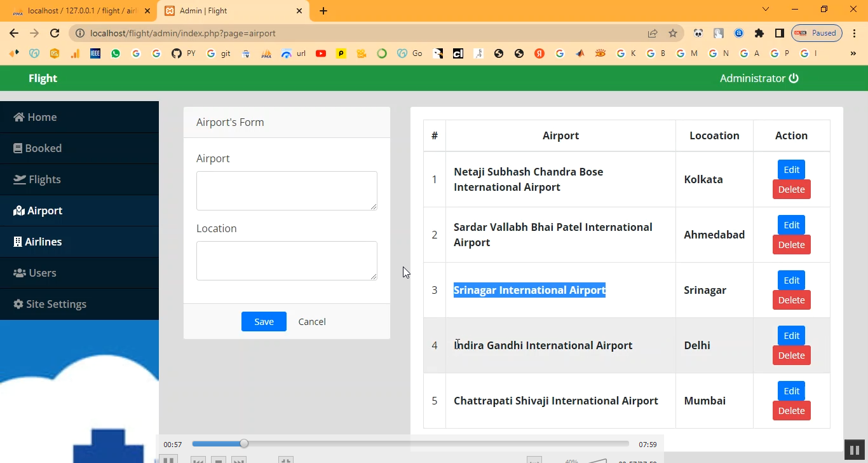Edit the Kolkata airport entry

pos(791,170)
